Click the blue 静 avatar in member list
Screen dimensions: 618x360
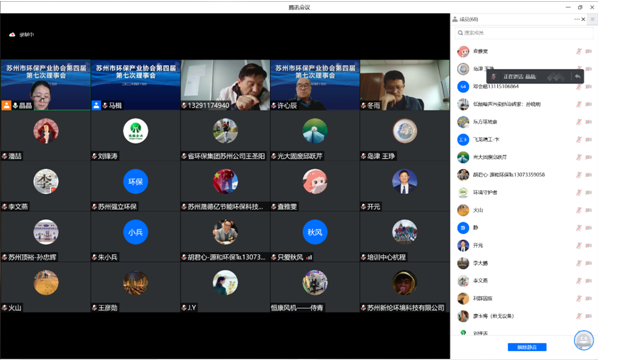click(x=463, y=228)
